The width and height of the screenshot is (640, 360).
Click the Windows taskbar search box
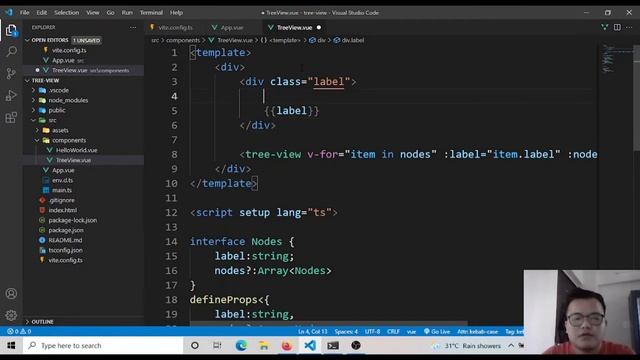coord(103,346)
